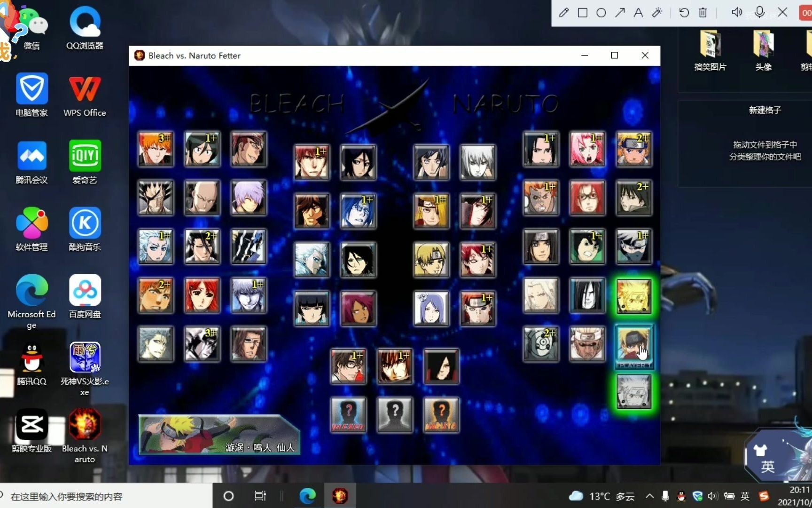Select the rectangle tool in recorder toolbar
The image size is (812, 508).
(583, 13)
